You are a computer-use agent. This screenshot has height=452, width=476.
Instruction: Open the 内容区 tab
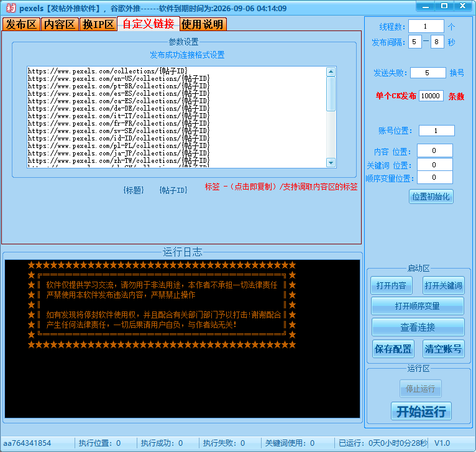point(60,25)
